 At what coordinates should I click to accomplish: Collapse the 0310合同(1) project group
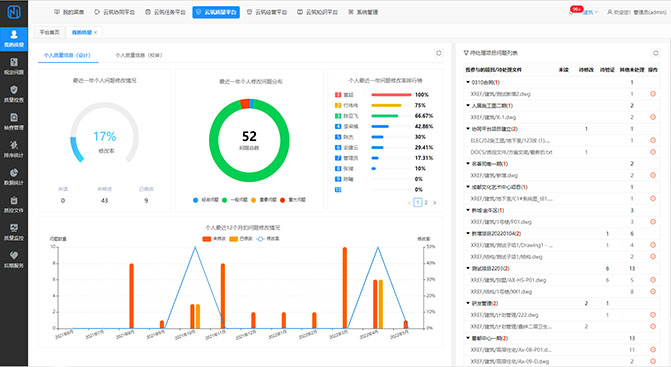coord(468,82)
